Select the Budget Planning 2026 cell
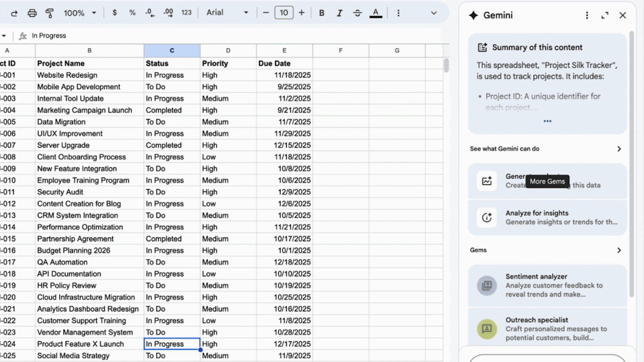 [x=90, y=250]
